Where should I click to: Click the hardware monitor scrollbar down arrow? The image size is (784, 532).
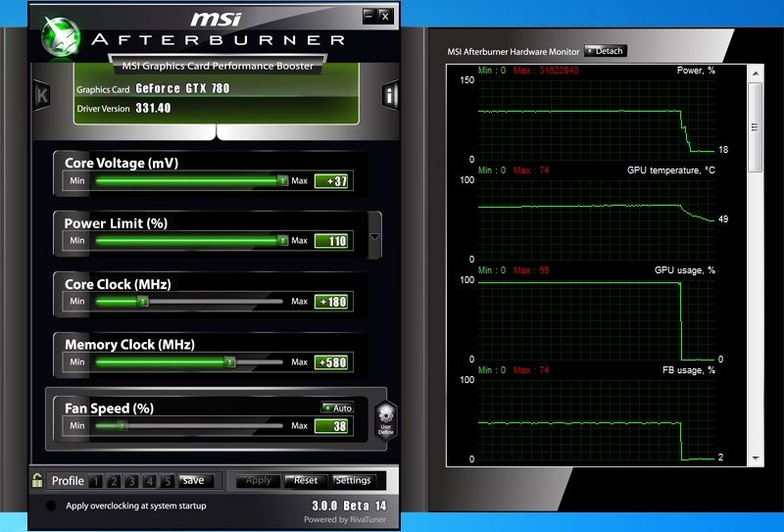(x=756, y=458)
